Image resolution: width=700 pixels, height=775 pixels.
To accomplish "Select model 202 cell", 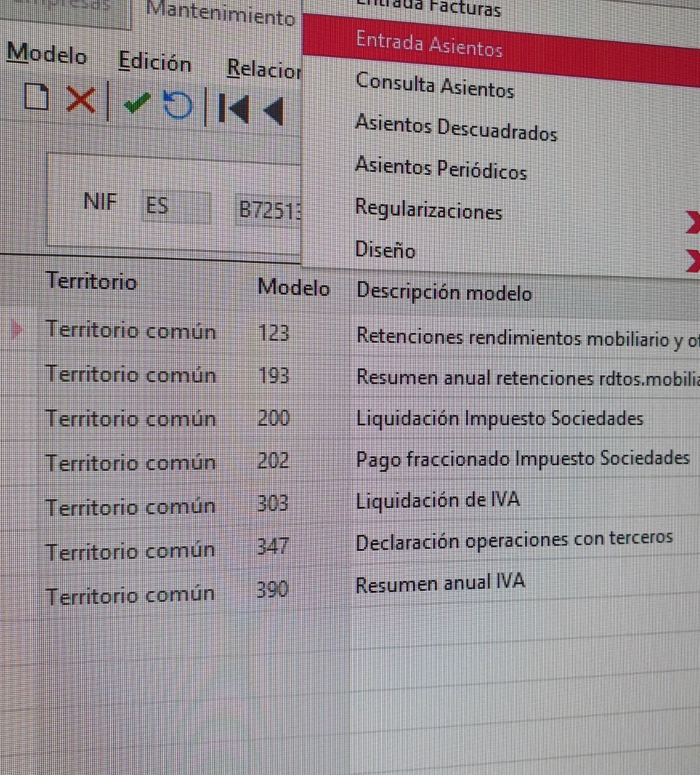I will click(273, 461).
